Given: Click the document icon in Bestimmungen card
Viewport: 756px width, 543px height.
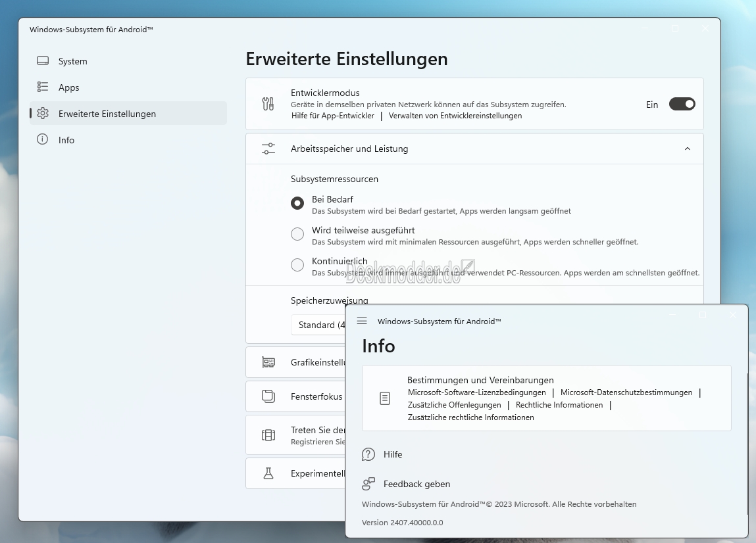Looking at the screenshot, I should click(x=385, y=398).
